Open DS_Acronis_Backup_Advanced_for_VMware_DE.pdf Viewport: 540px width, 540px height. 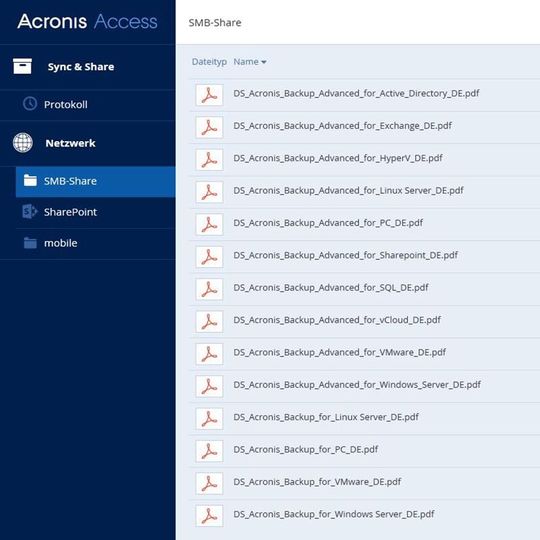pos(339,352)
